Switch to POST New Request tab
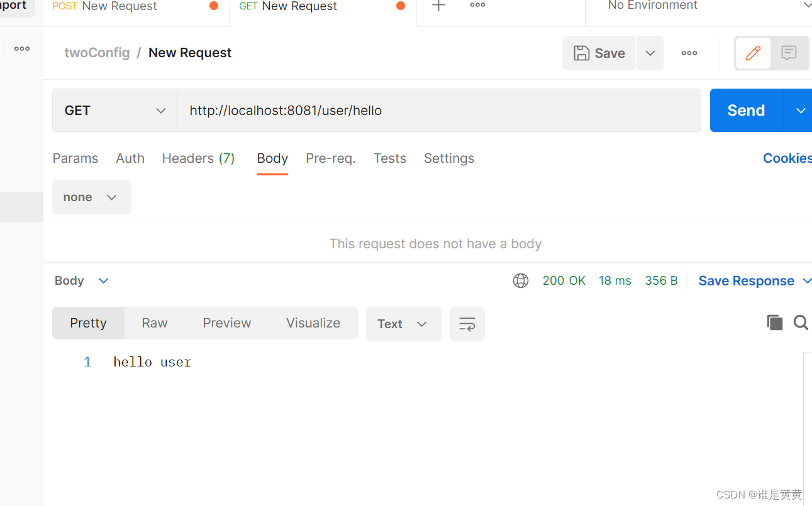The height and width of the screenshot is (506, 812). tap(136, 6)
